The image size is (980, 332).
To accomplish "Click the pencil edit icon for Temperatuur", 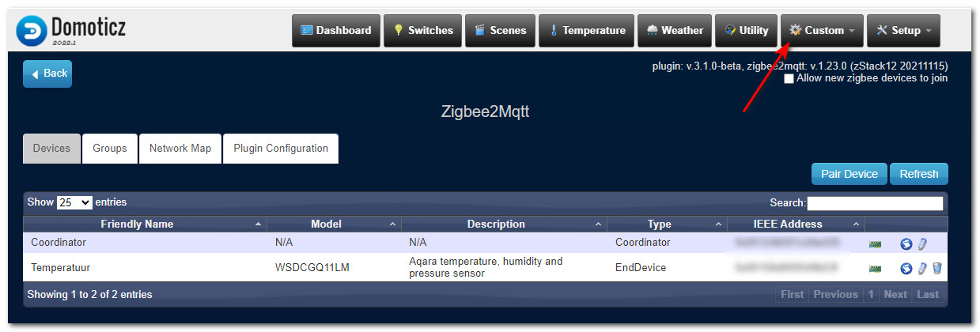I will [x=922, y=269].
